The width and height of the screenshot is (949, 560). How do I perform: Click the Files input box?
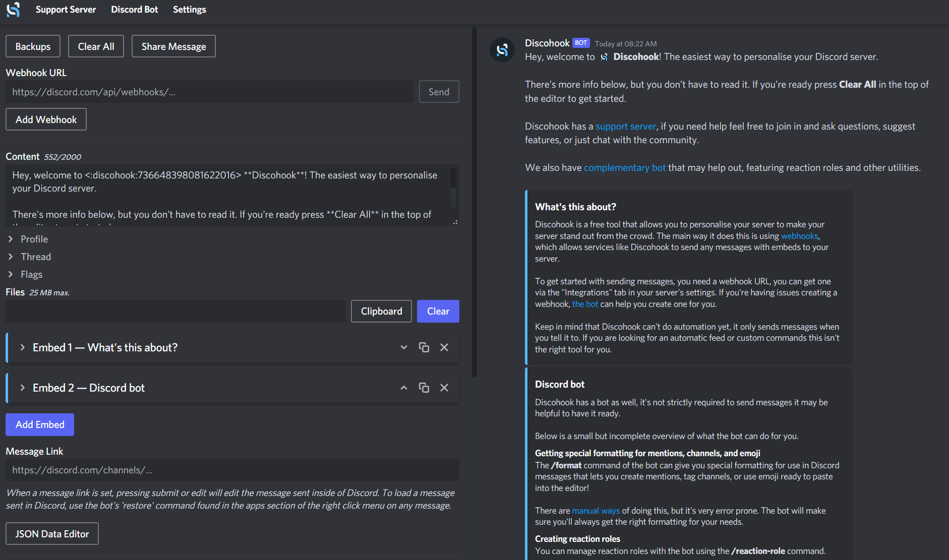(x=175, y=311)
